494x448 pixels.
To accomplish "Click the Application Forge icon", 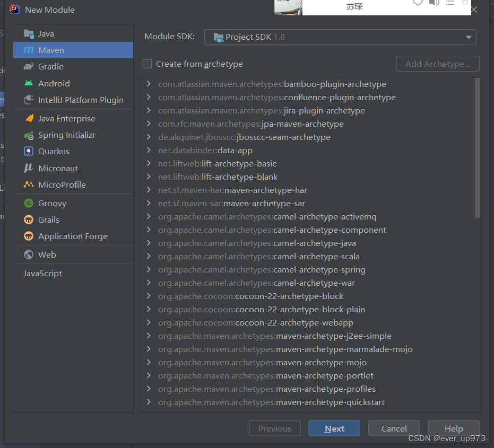I will point(29,236).
